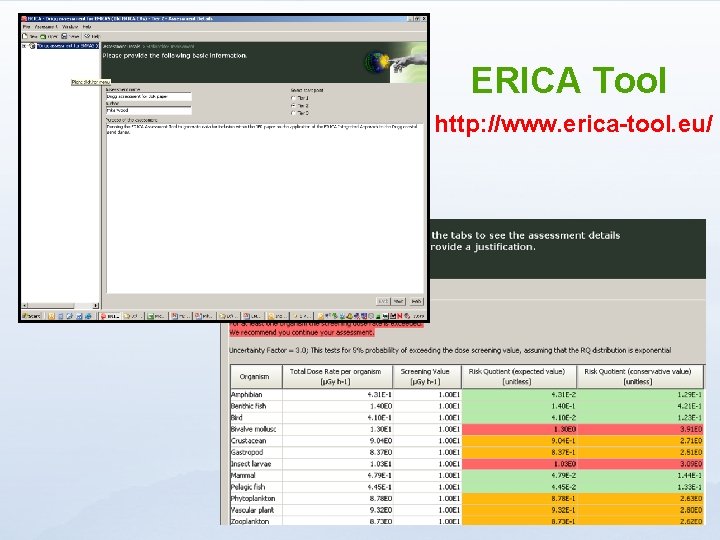Open the http://www.erica-tool.eu/ link
Viewport: 720px width, 540px height.
574,124
